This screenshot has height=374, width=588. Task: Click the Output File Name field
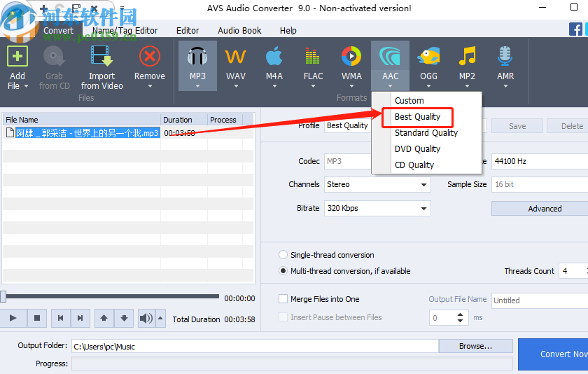point(540,300)
